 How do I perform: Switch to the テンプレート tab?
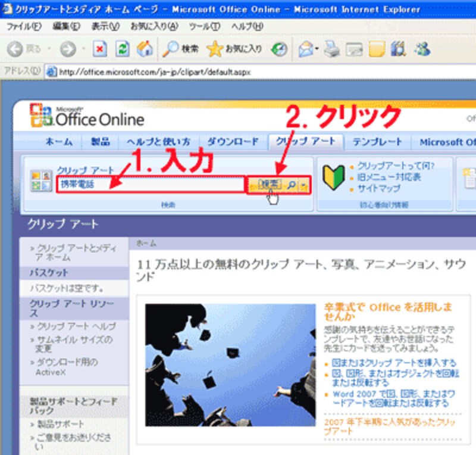tap(377, 142)
